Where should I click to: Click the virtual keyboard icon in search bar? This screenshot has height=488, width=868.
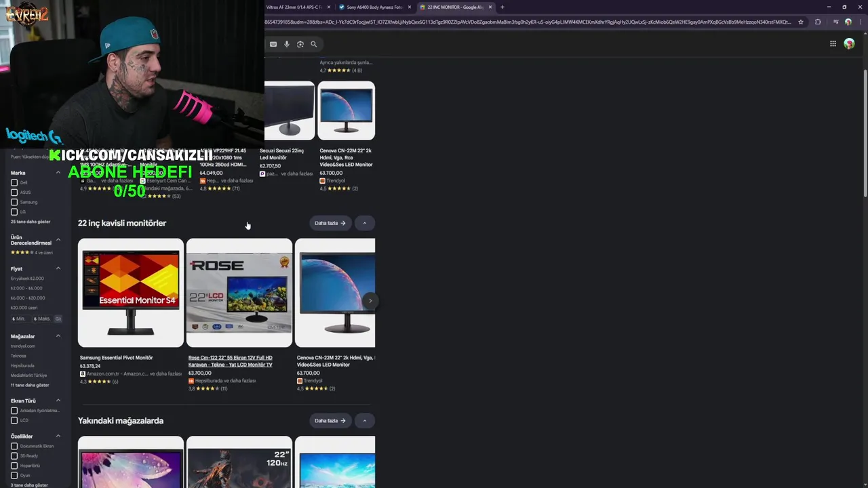273,44
